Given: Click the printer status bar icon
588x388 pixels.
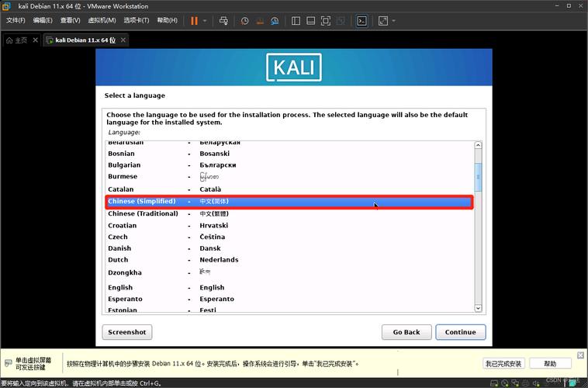Looking at the screenshot, I should pos(526,383).
